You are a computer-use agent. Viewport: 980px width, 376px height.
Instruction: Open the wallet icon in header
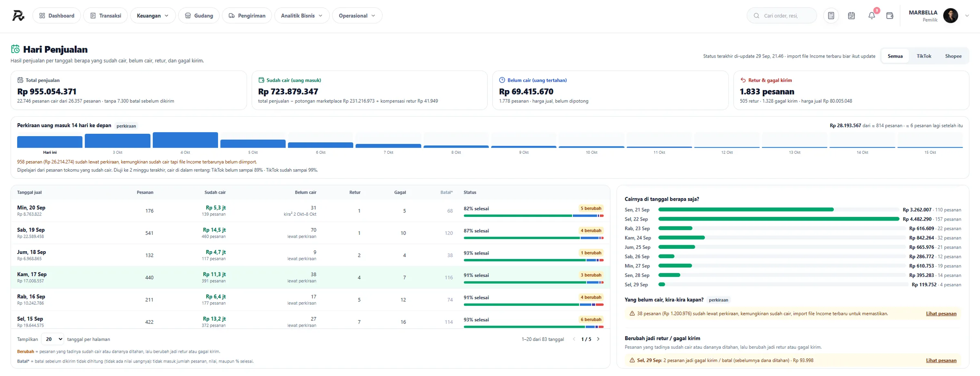click(890, 15)
